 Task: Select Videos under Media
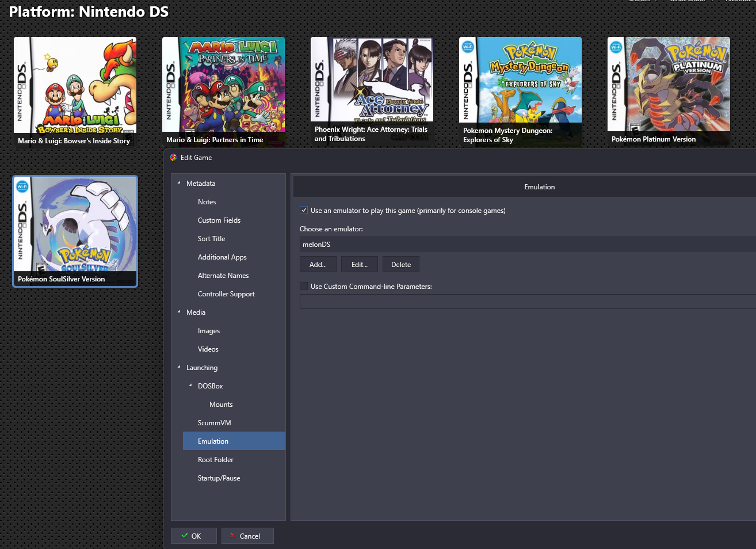[208, 349]
